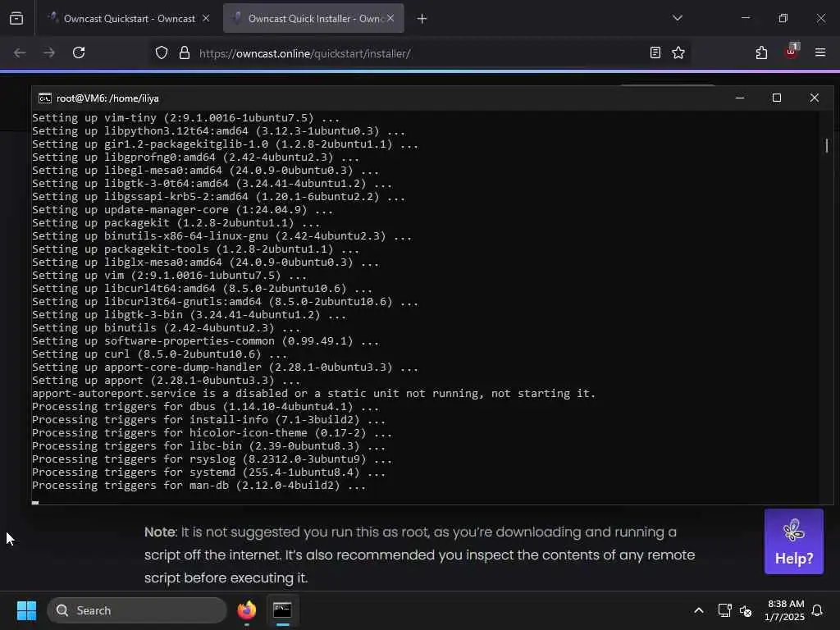
Task: Go forward one page
Action: tap(49, 53)
